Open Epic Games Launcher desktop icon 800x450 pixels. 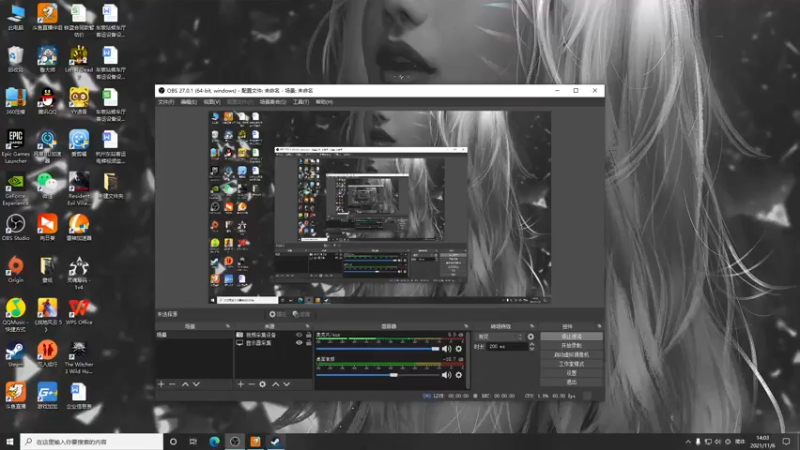(x=15, y=146)
